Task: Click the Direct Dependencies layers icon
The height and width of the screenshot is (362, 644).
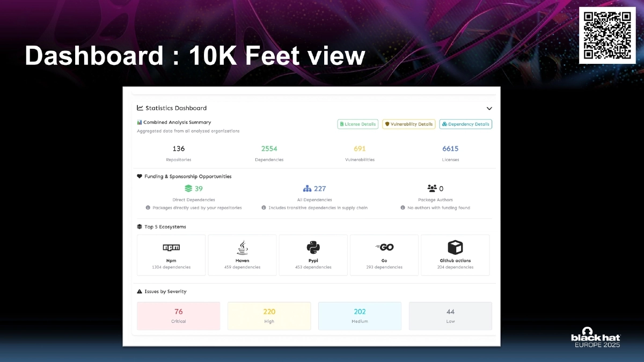Action: point(188,189)
